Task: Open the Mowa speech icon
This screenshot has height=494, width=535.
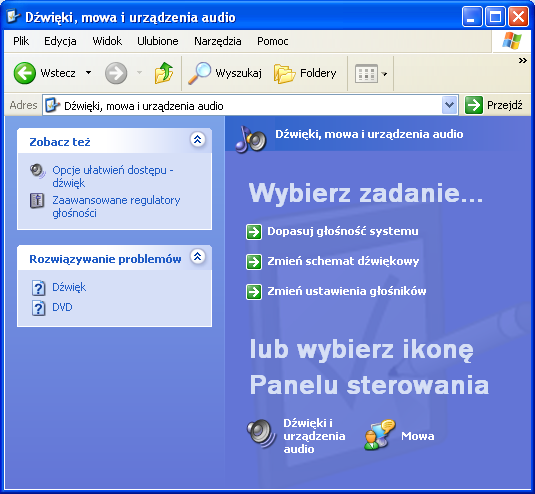Action: pos(379,435)
